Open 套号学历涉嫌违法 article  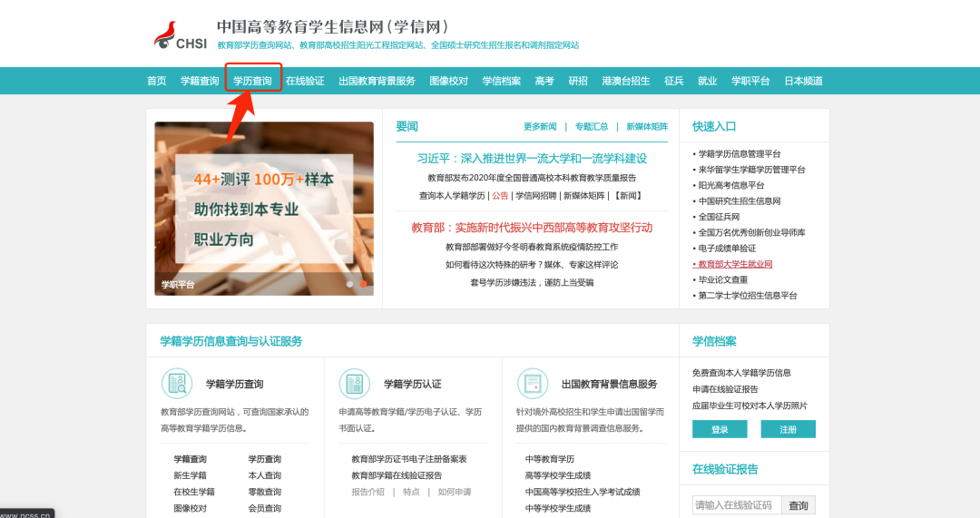point(532,282)
